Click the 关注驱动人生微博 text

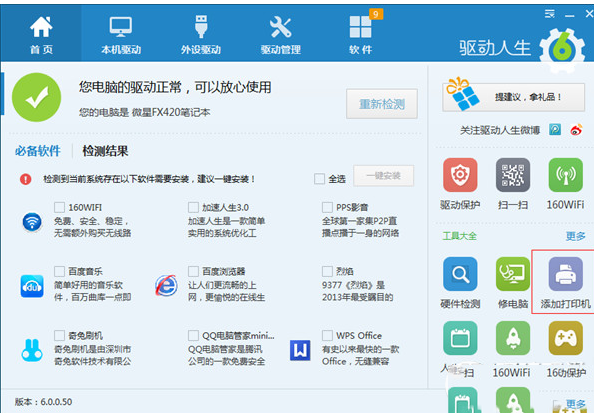(500, 130)
